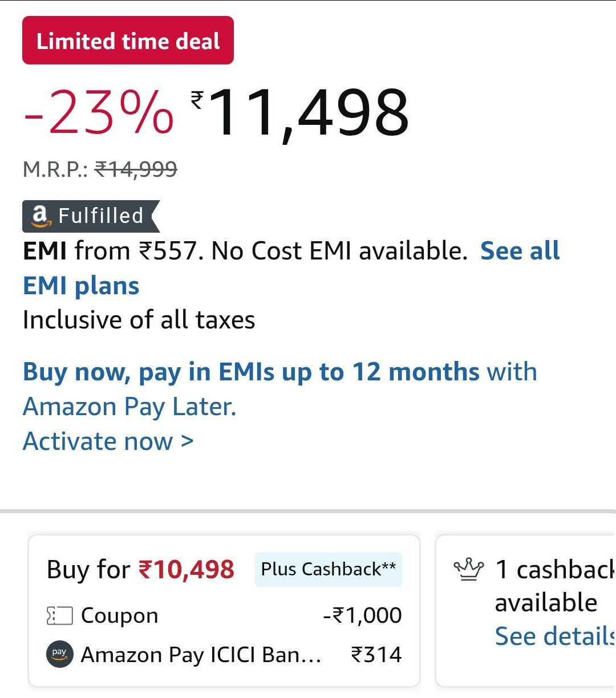Screen dimensions: 616x698
Task: Tap the Plus Cashback** tag
Action: coord(329,569)
